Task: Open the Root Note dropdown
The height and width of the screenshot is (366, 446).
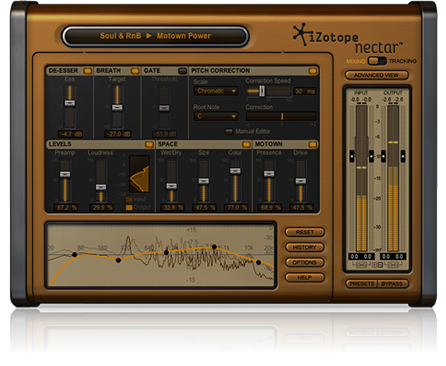Action: tap(216, 116)
